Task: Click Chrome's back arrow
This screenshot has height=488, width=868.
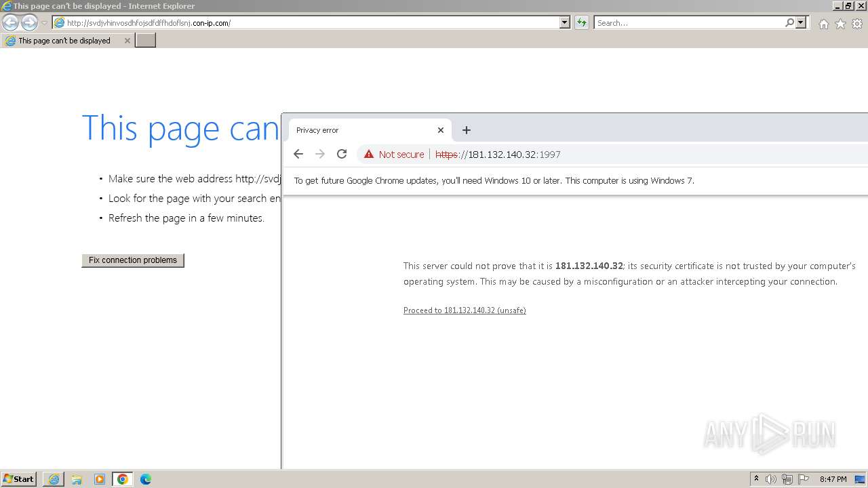Action: pos(298,155)
